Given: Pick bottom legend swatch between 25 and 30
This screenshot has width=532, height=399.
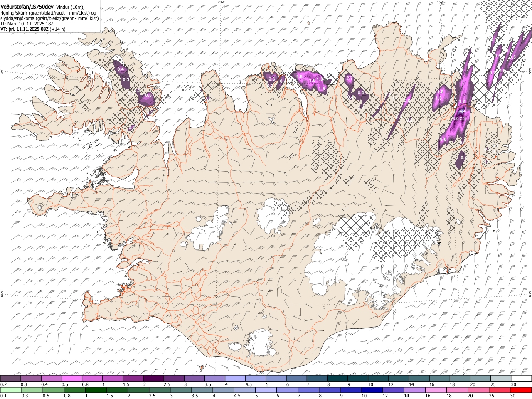Looking at the screenshot, I should click(500, 390).
